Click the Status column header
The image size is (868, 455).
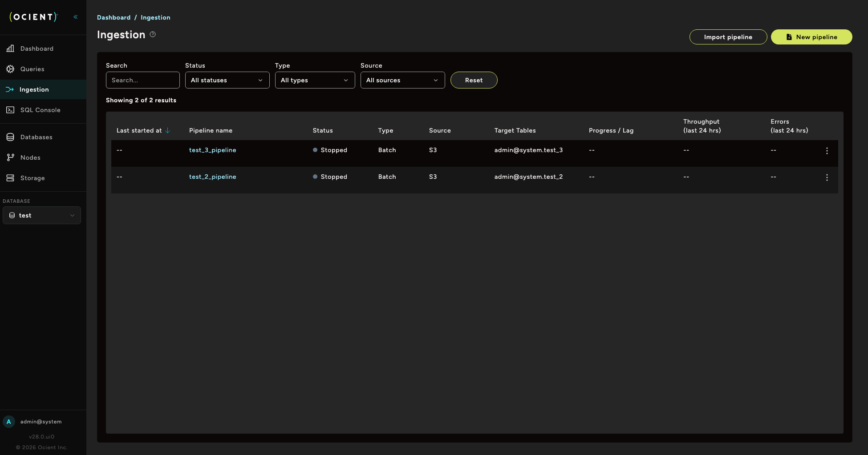click(x=323, y=130)
